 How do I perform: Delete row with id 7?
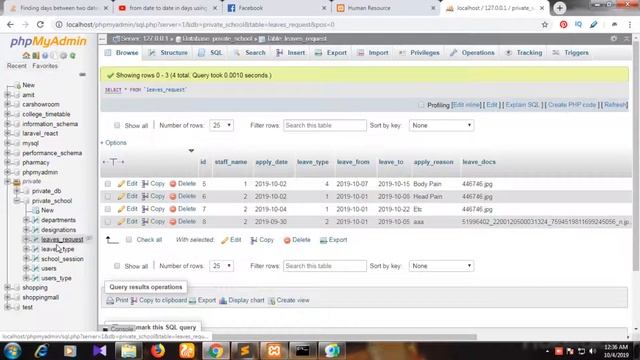coord(182,209)
